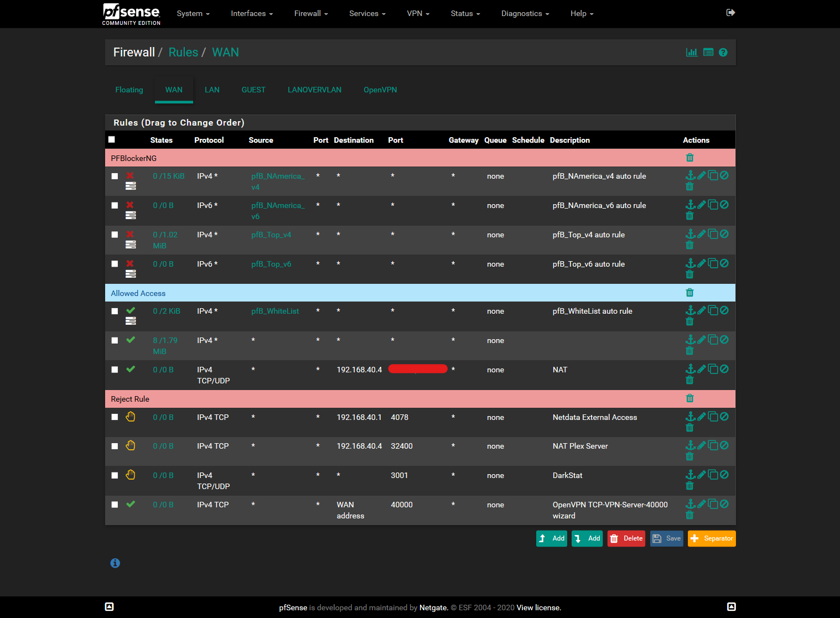Click the advanced settings icon of the pfB_NAmerica_v4 rule
840x618 pixels.
pos(131,186)
